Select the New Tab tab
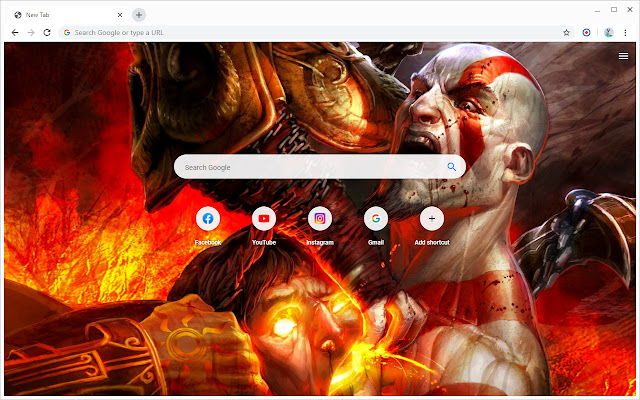The width and height of the screenshot is (640, 400). [x=68, y=15]
